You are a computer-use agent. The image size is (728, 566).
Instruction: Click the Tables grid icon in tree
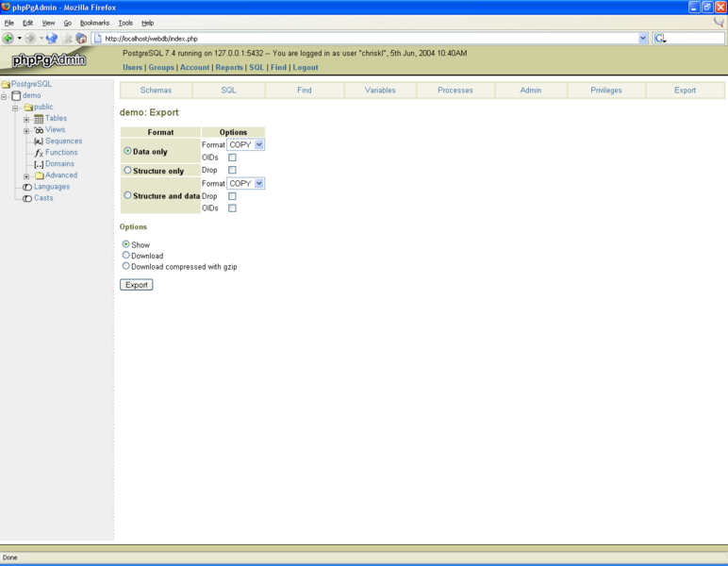[39, 119]
